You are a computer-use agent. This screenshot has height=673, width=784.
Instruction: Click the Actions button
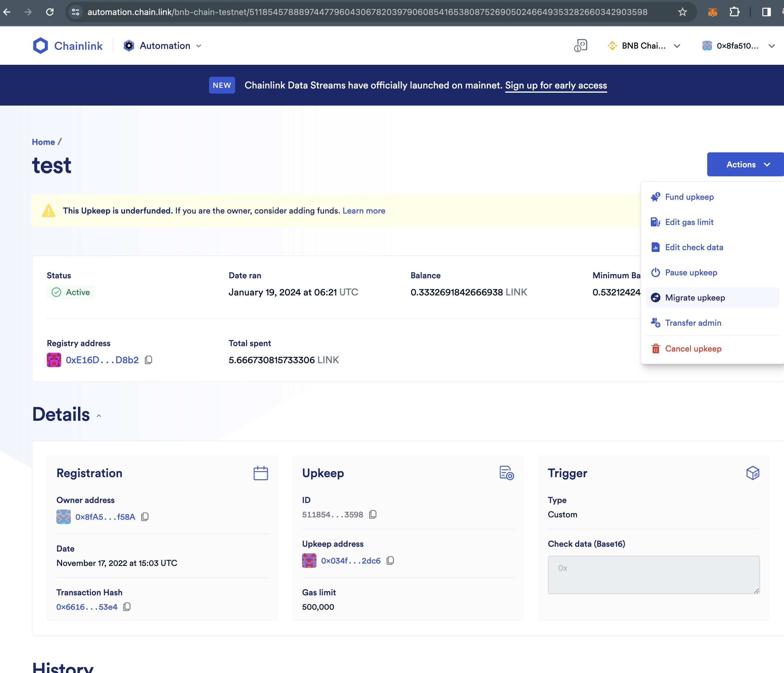point(745,165)
